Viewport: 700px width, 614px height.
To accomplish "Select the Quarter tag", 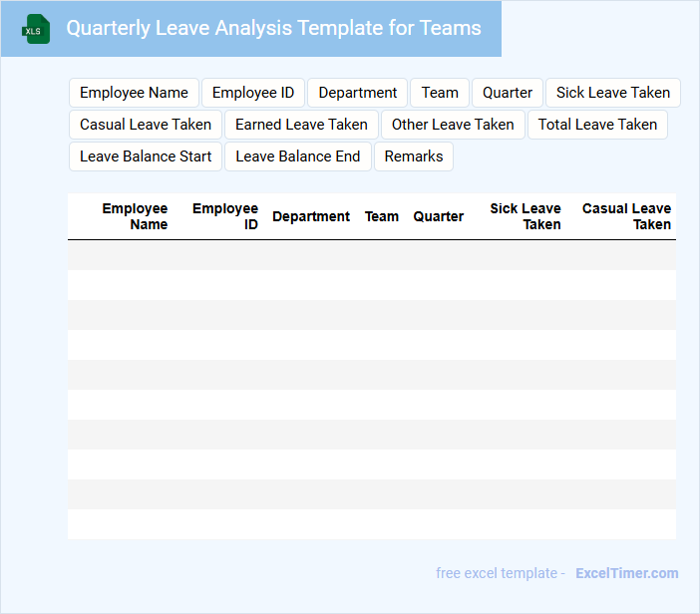I will pyautogui.click(x=508, y=93).
